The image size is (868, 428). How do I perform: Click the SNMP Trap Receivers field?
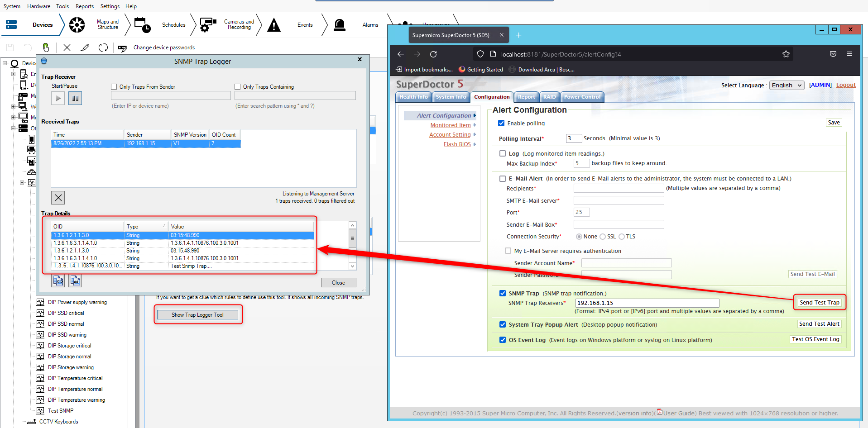(647, 303)
